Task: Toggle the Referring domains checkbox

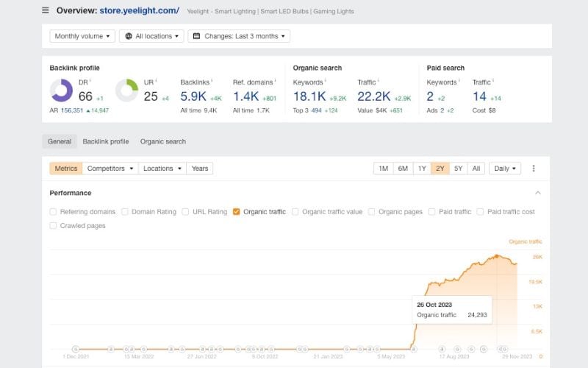Action: pos(53,212)
